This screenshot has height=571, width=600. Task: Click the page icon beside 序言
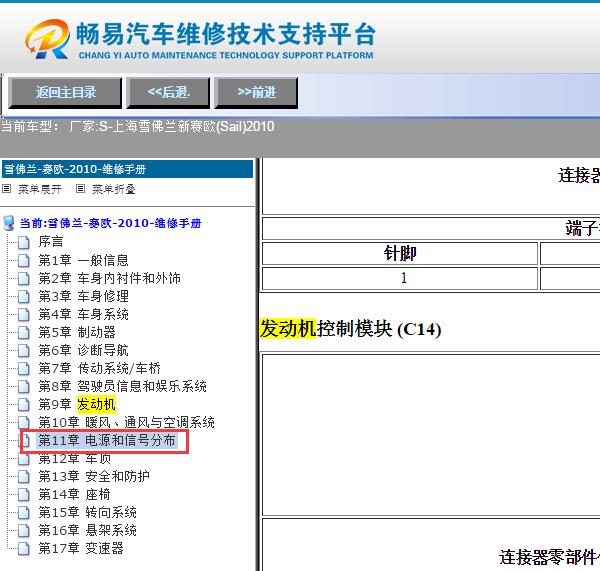24,242
